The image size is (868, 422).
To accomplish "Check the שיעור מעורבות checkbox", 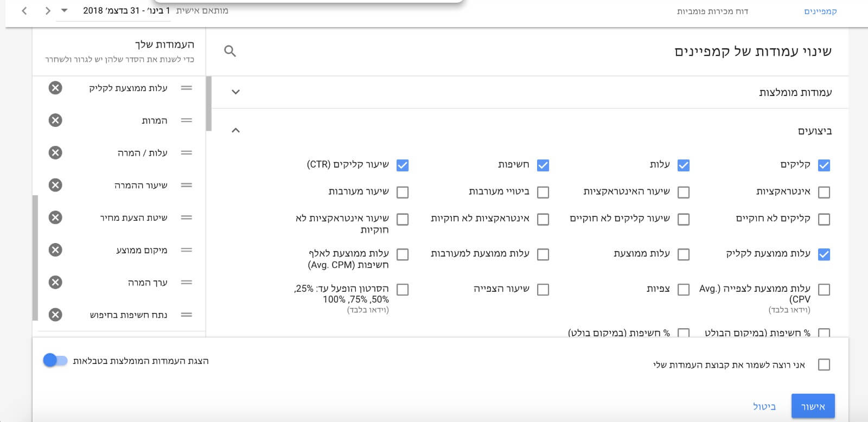I will coord(403,192).
